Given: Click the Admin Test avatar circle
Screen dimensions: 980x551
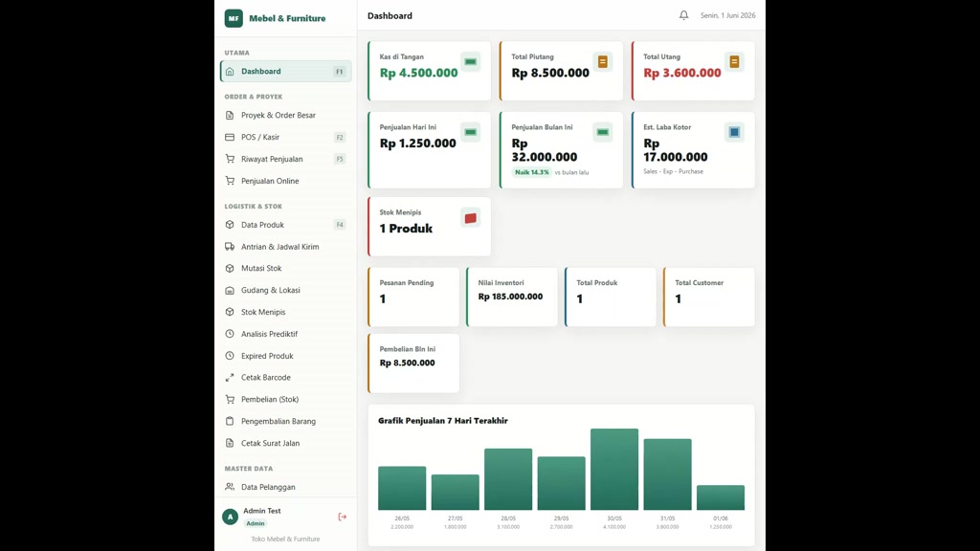Looking at the screenshot, I should [230, 517].
